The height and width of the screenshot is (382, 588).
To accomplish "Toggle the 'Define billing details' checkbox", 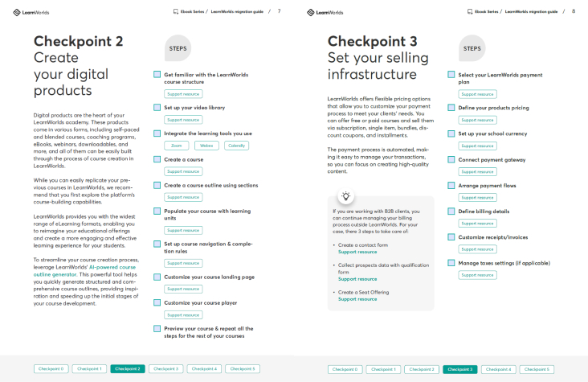I will click(x=451, y=211).
